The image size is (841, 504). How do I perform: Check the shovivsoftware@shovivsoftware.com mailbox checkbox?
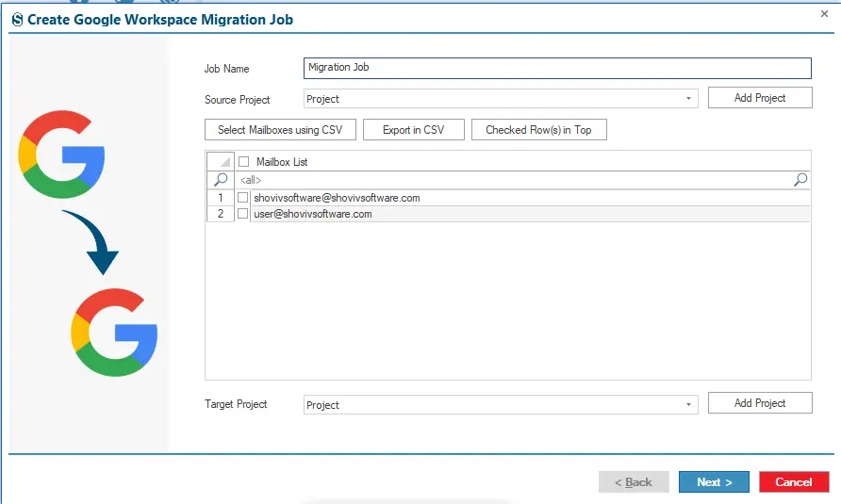click(x=243, y=197)
